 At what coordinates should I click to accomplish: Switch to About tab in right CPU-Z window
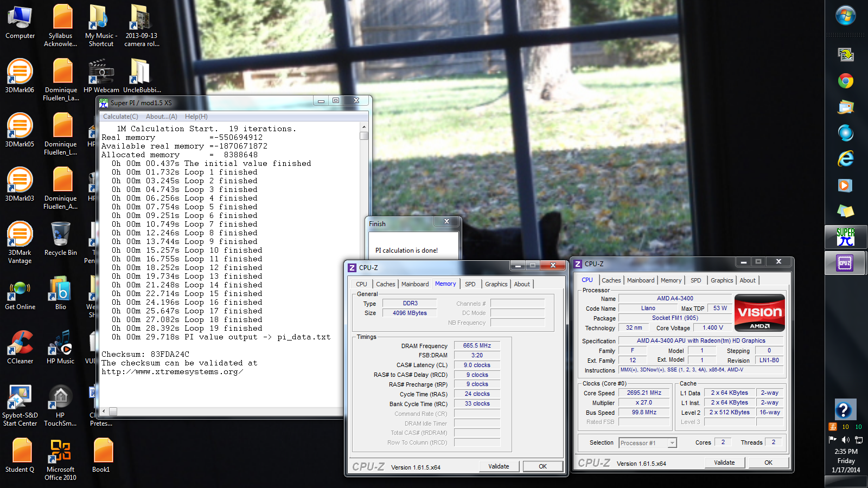click(x=748, y=280)
